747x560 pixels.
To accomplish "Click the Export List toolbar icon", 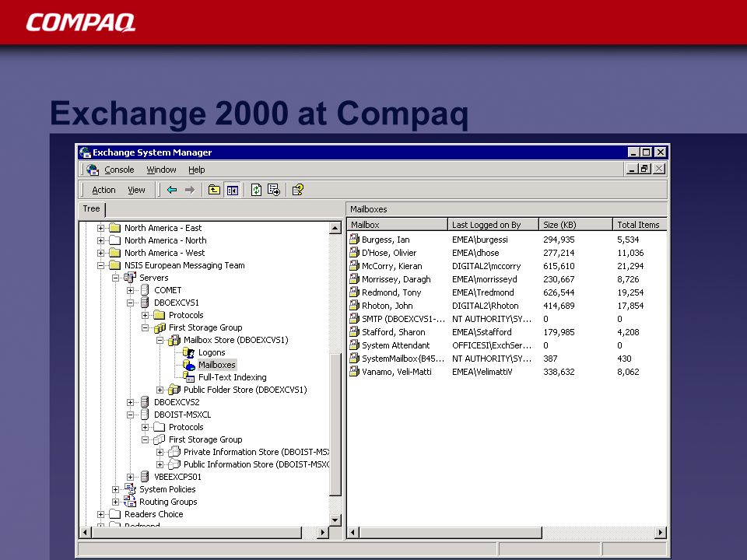I will pos(274,190).
